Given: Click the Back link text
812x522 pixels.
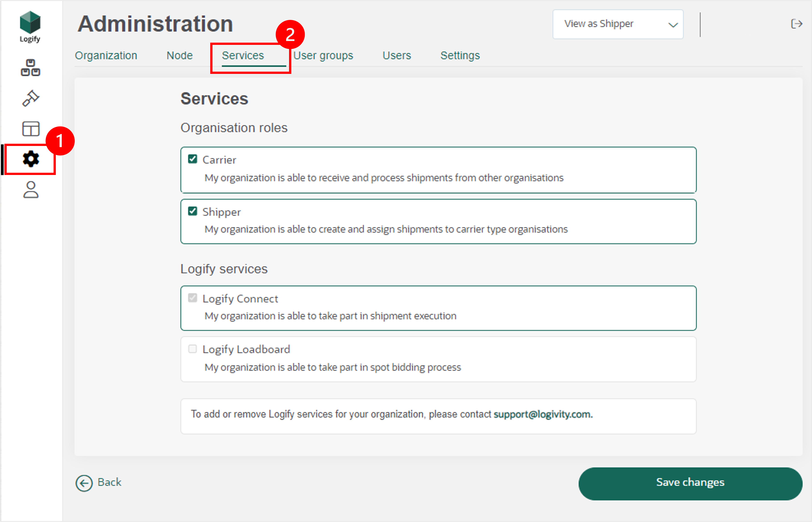Looking at the screenshot, I should 109,482.
